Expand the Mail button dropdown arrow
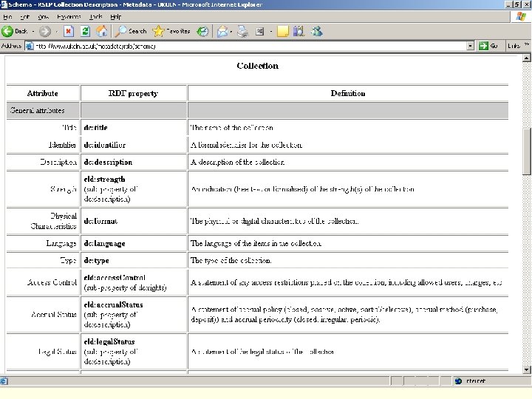The image size is (532, 399). [231, 32]
